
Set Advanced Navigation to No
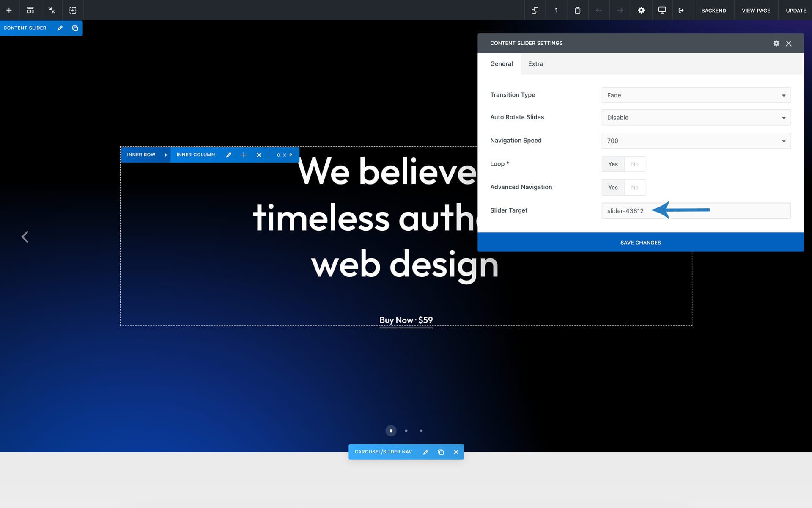click(634, 188)
